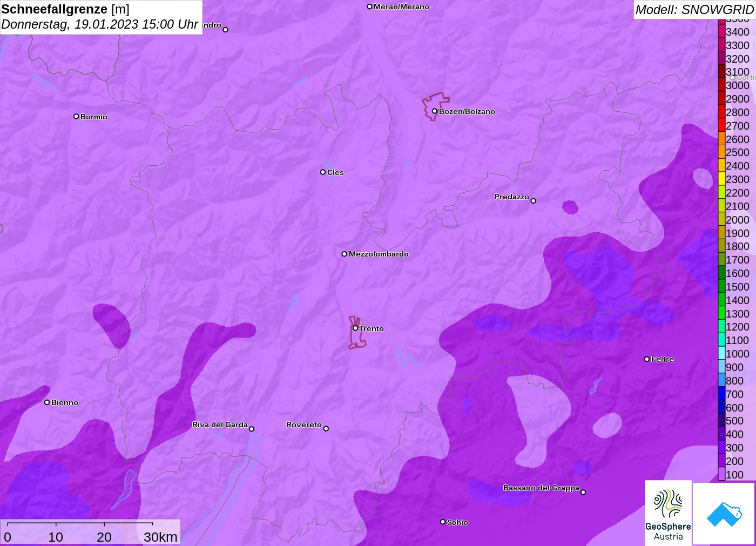Select the Mezzolombardo city marker

pyautogui.click(x=344, y=254)
